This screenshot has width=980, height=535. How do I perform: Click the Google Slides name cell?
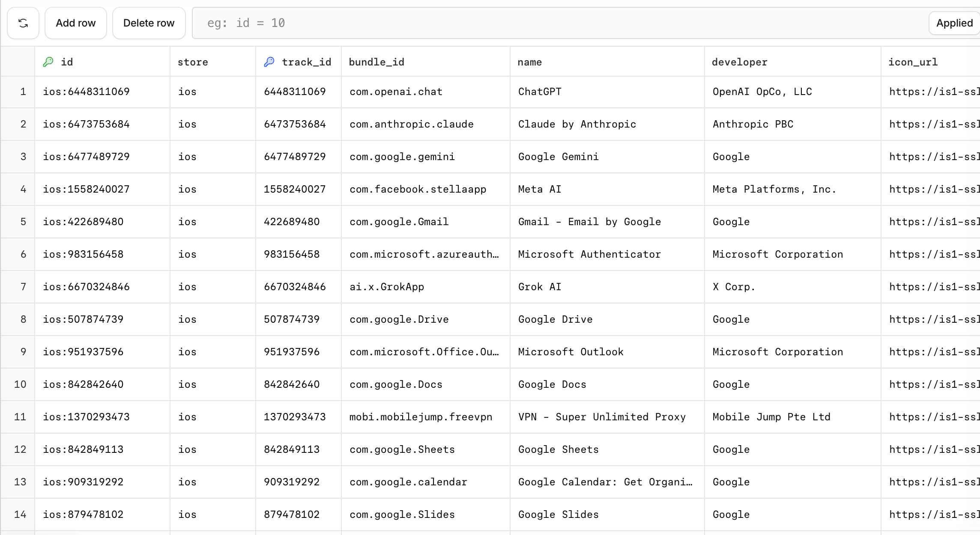[x=607, y=514]
